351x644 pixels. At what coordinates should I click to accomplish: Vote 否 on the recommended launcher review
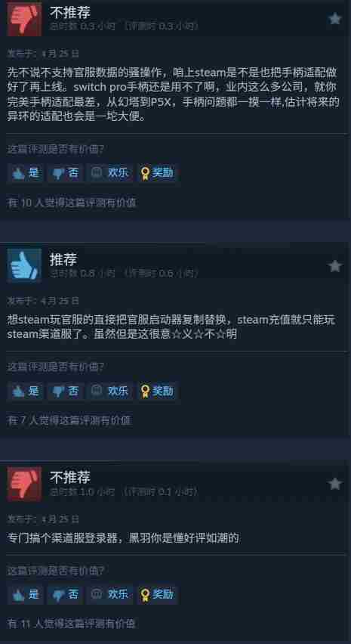[x=66, y=391]
